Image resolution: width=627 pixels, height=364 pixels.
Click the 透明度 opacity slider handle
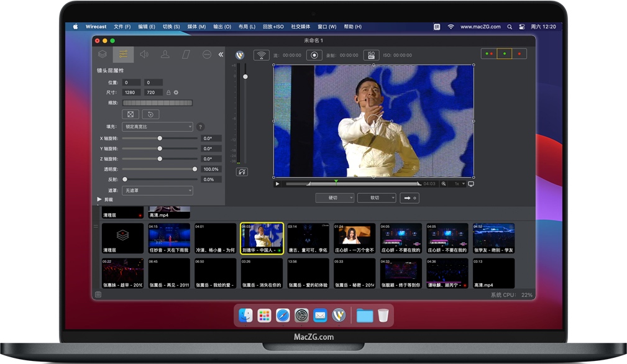pos(195,169)
